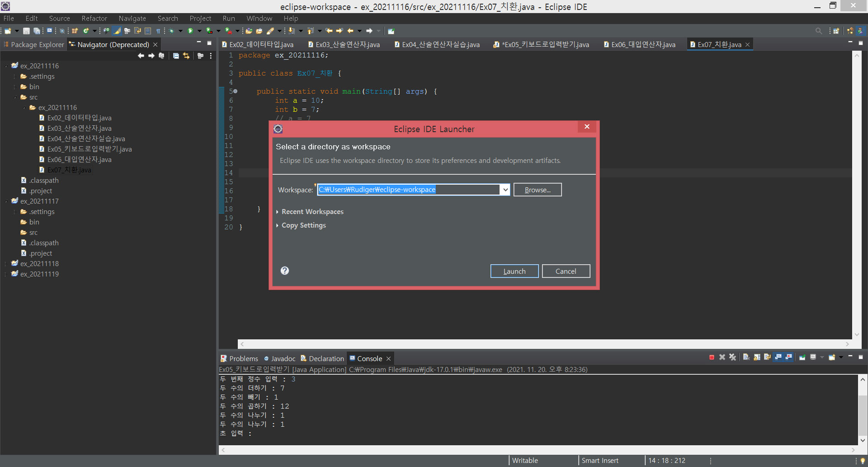This screenshot has width=868, height=467.
Task: Click the main toolbar Forward arrow
Action: click(369, 31)
